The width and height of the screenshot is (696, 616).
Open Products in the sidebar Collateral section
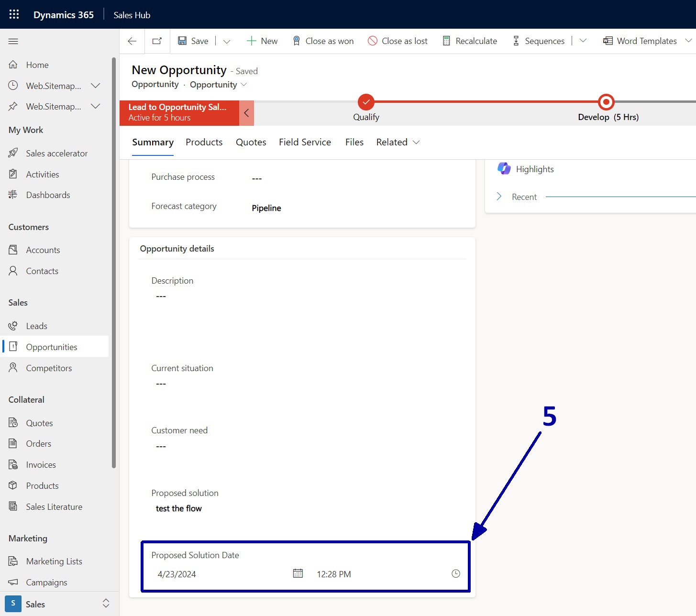coord(55,485)
